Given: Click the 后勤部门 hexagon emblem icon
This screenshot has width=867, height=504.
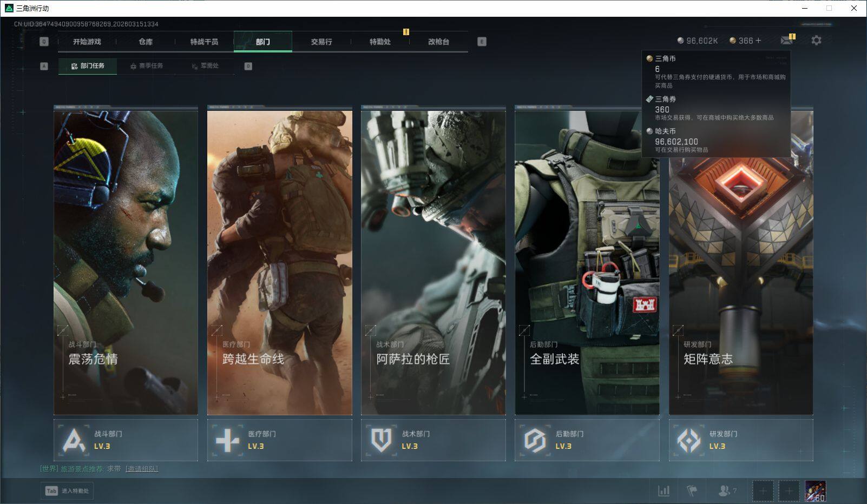Looking at the screenshot, I should [x=535, y=440].
